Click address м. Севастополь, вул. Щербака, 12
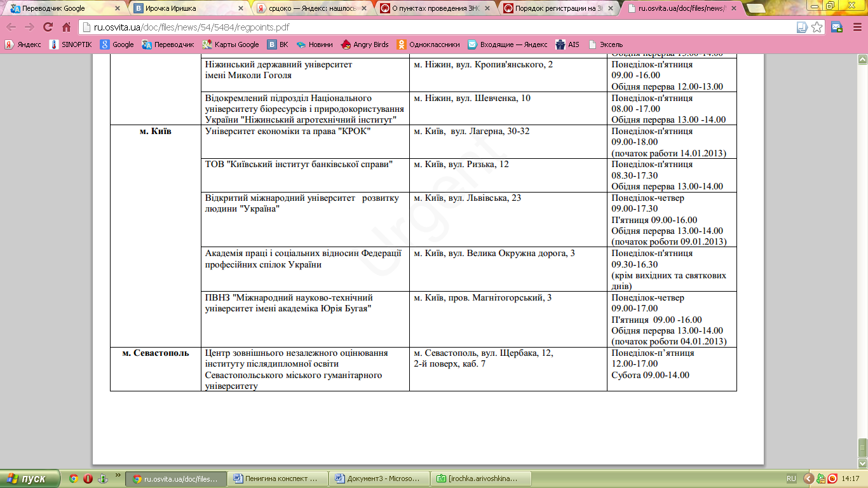Viewport: 868px width, 488px height. (x=484, y=353)
